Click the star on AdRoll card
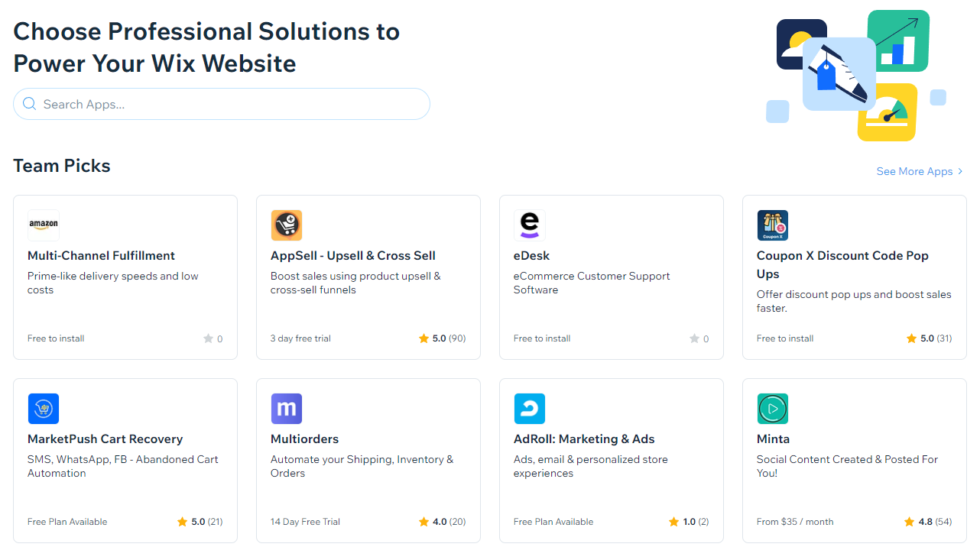This screenshot has height=560, width=980. click(x=673, y=522)
